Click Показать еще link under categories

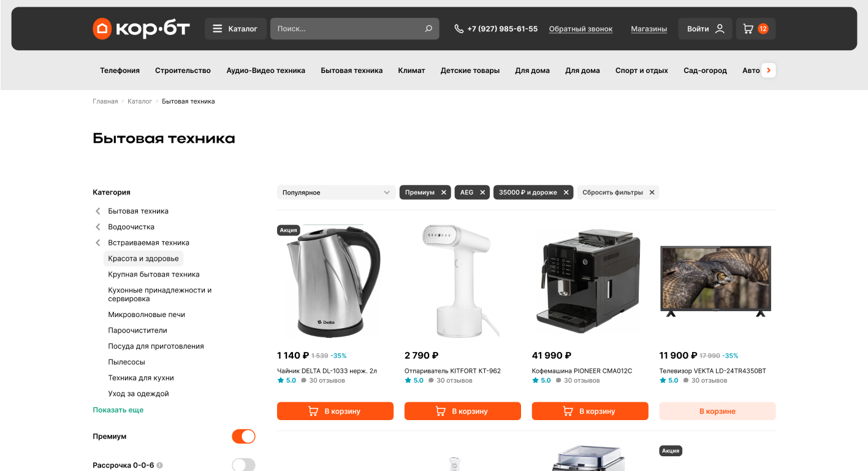[118, 410]
